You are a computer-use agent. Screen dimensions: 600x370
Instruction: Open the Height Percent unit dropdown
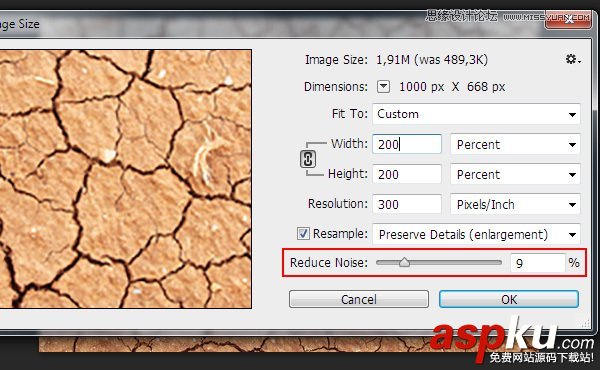(x=515, y=174)
